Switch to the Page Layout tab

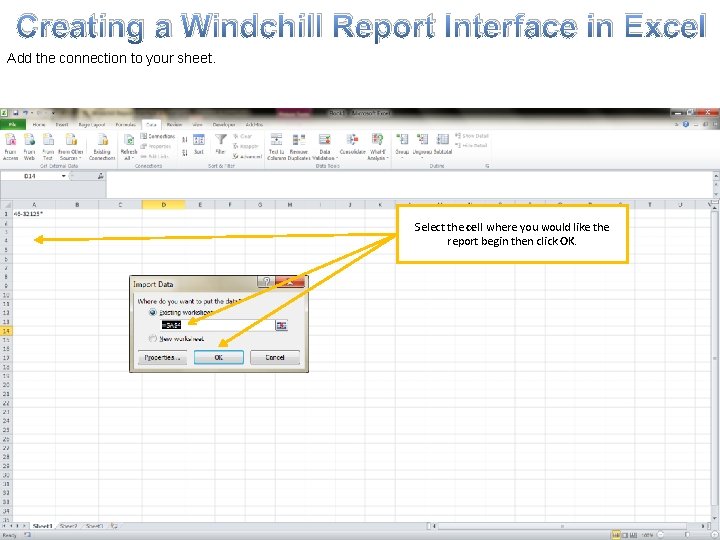coord(92,124)
